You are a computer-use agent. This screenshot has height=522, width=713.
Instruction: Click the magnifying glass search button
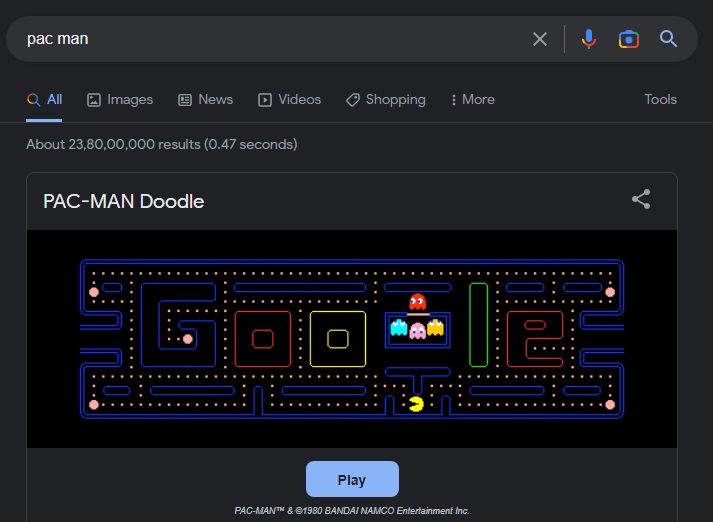click(x=668, y=39)
